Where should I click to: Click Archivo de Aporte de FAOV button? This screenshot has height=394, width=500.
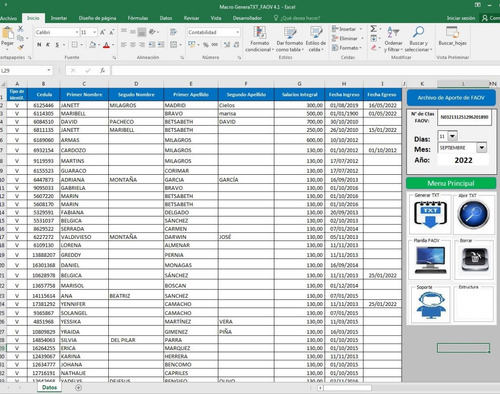tap(451, 98)
